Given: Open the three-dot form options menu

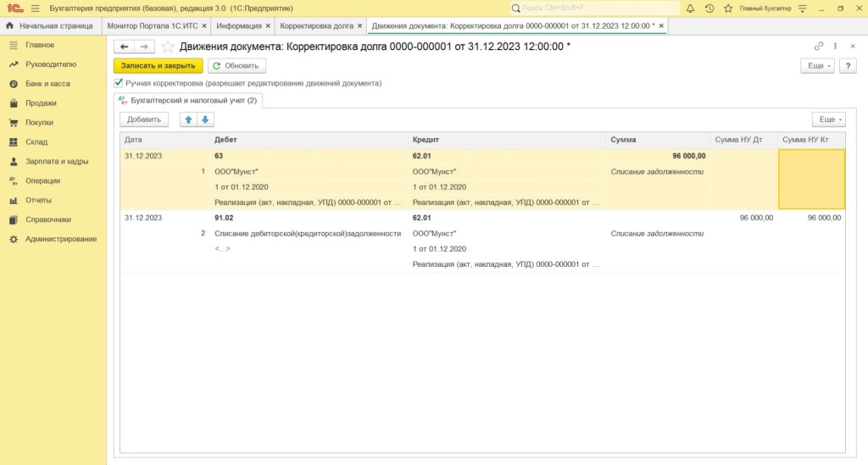Looking at the screenshot, I should coord(836,47).
